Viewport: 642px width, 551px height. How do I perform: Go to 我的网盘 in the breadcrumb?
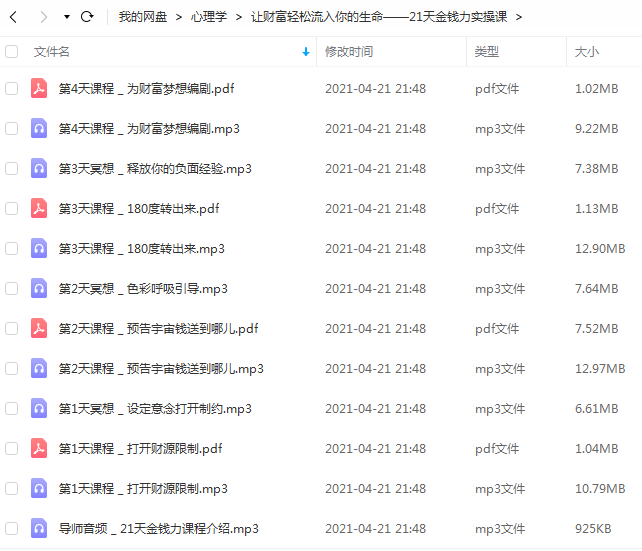[143, 17]
